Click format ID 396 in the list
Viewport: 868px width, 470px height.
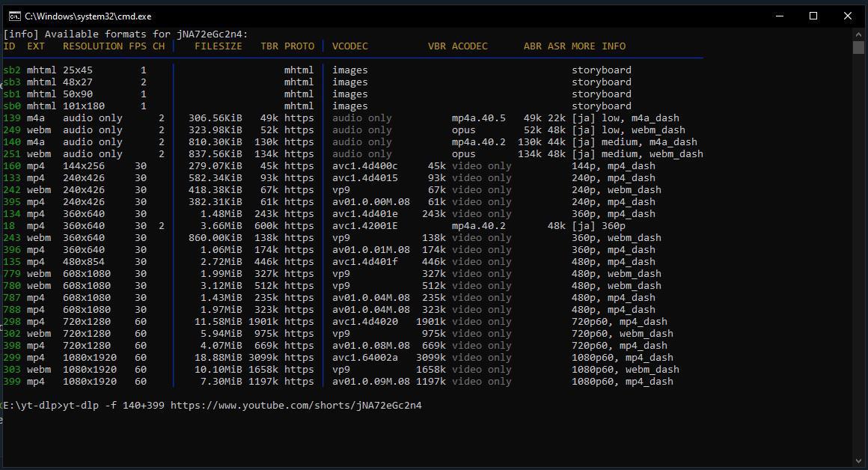12,250
